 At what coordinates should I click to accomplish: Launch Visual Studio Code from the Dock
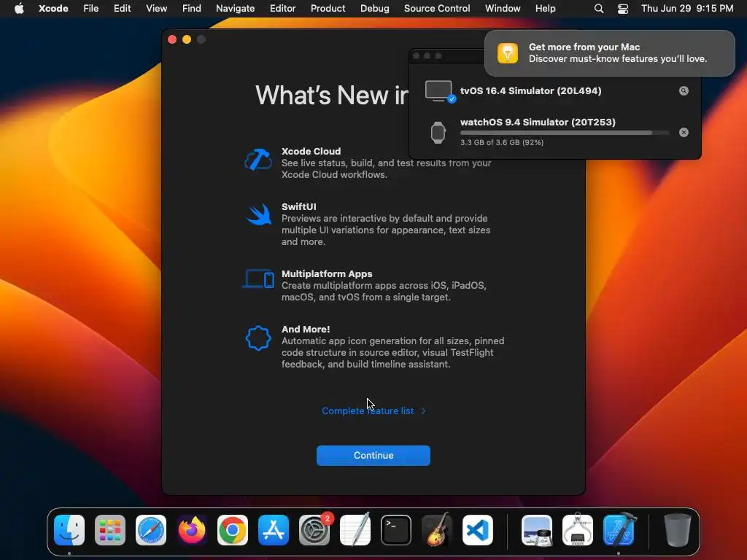(478, 530)
